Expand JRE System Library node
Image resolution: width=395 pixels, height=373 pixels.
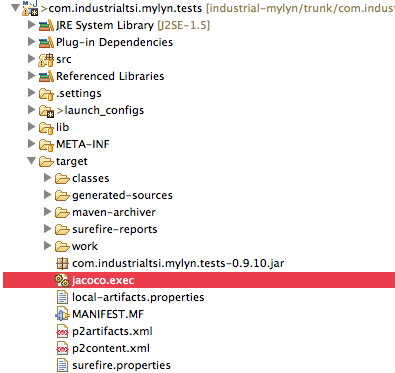click(x=32, y=24)
